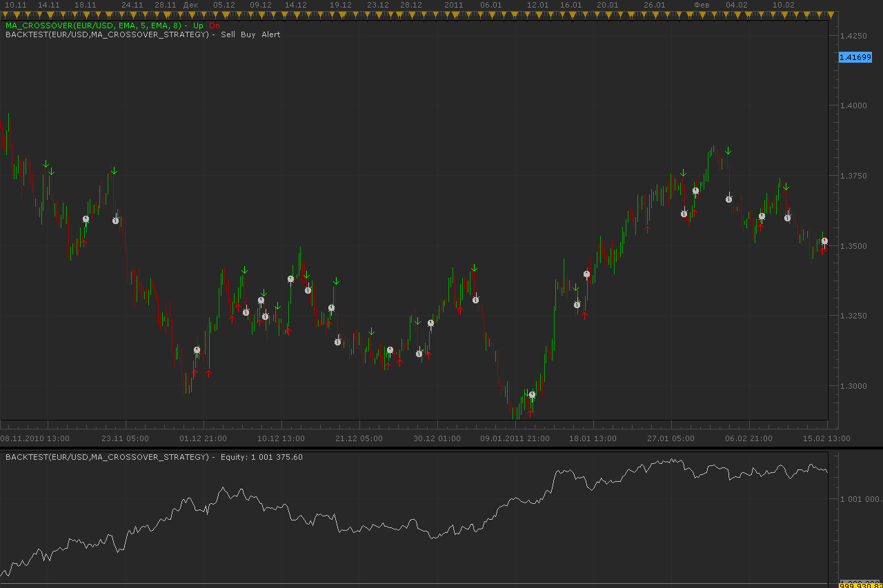
Task: Click the trade marker circle at the far right candle
Action: tap(824, 241)
